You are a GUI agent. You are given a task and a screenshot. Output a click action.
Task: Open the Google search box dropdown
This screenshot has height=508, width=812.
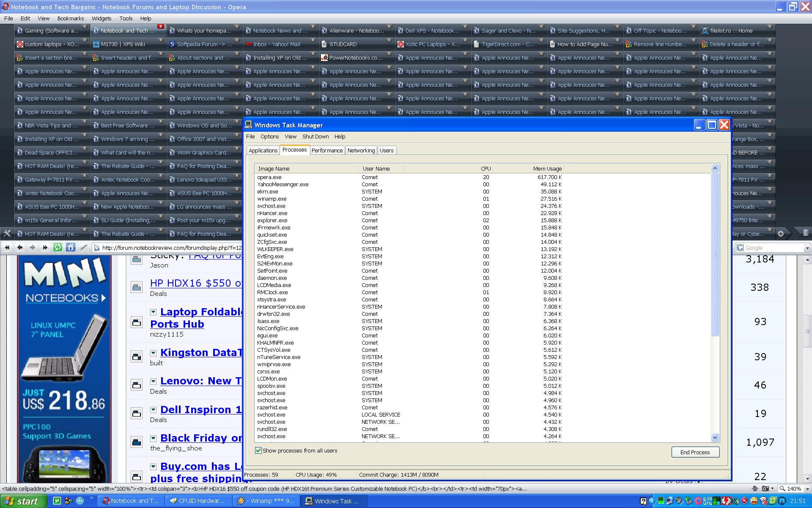tap(807, 248)
